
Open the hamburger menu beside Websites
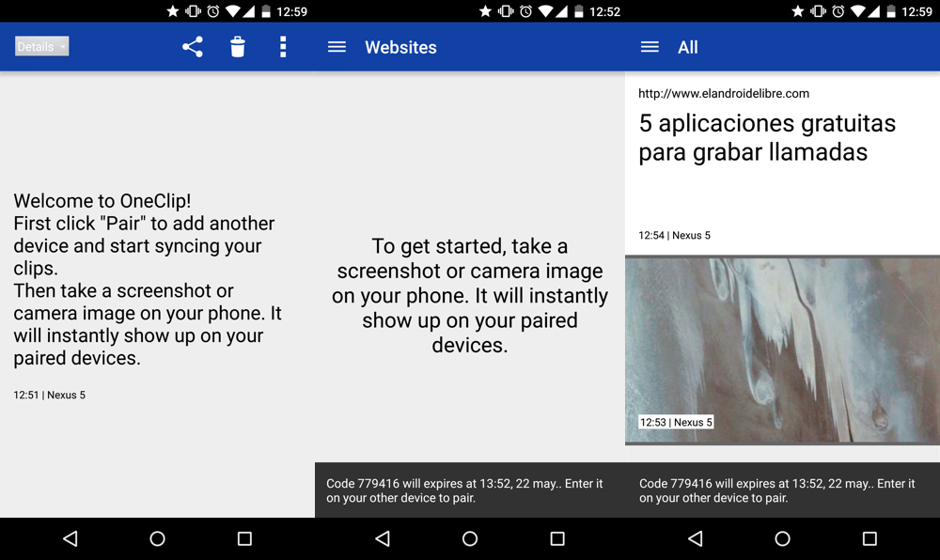(337, 47)
